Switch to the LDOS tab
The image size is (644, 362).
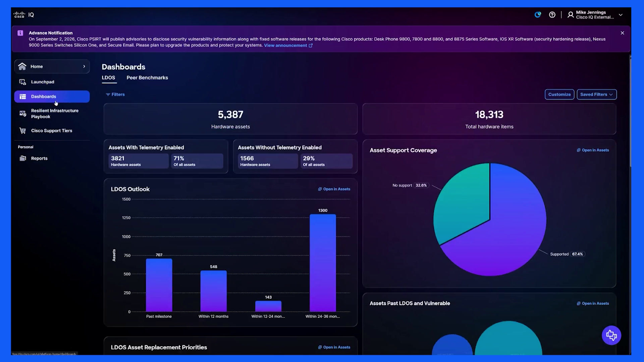tap(108, 78)
